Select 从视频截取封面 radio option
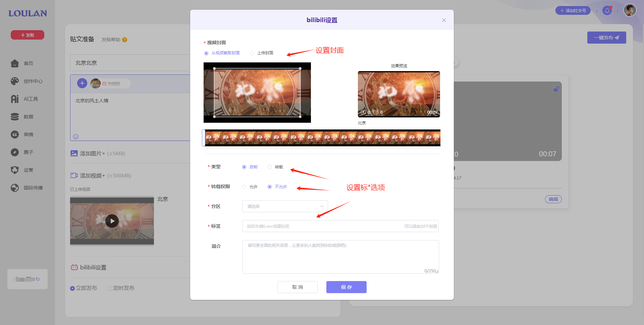This screenshot has height=325, width=644. [222, 53]
